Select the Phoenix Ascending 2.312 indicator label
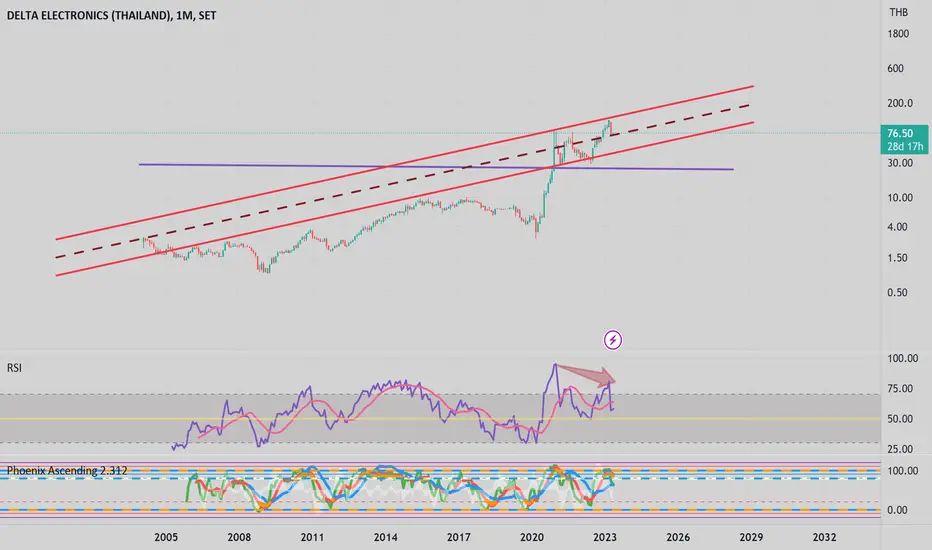This screenshot has height=550, width=932. pyautogui.click(x=67, y=470)
